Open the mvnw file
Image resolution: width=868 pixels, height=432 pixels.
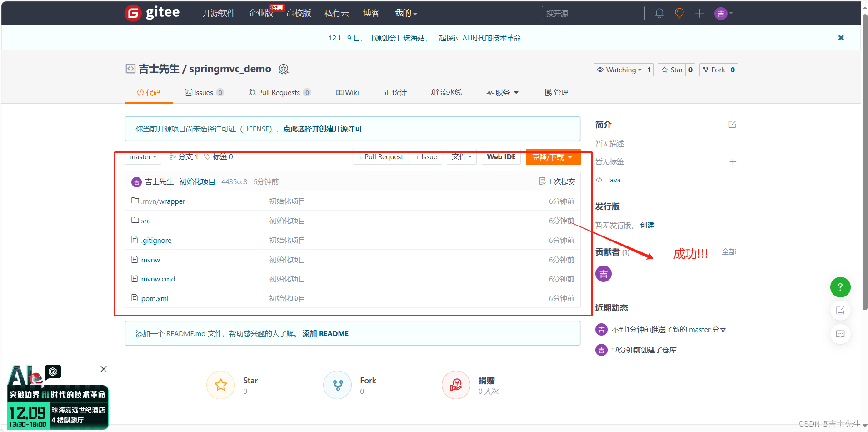click(150, 260)
